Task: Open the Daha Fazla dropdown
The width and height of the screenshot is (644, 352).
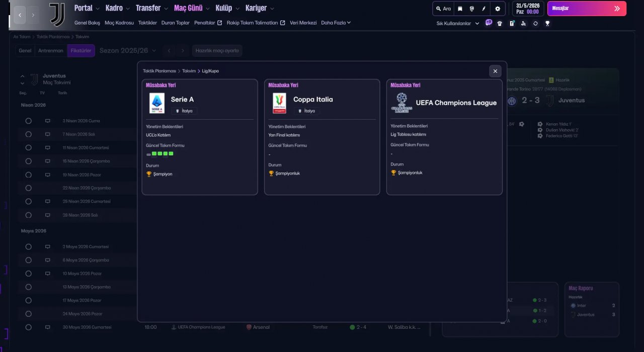Action: point(336,23)
